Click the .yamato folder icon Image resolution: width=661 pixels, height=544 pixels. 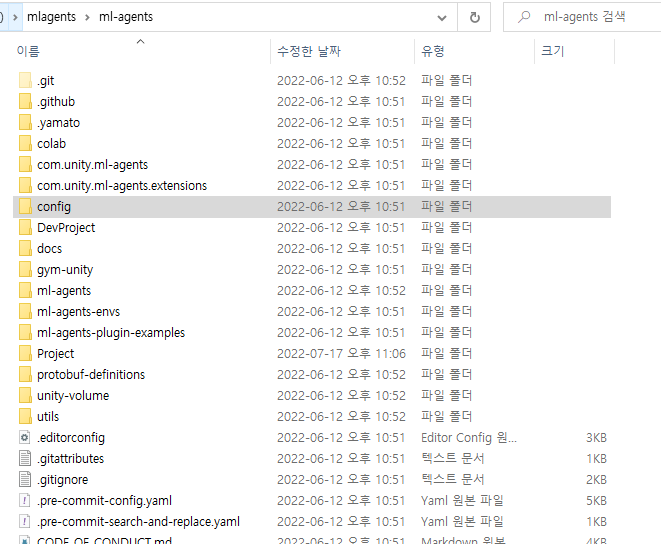25,122
